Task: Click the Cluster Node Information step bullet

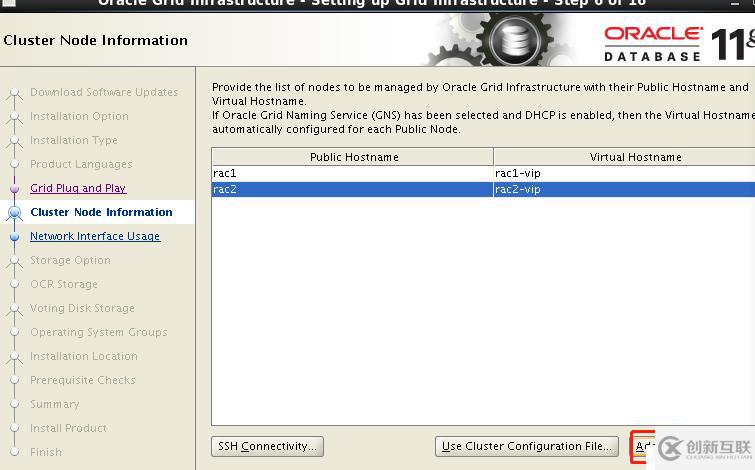Action: point(14,212)
